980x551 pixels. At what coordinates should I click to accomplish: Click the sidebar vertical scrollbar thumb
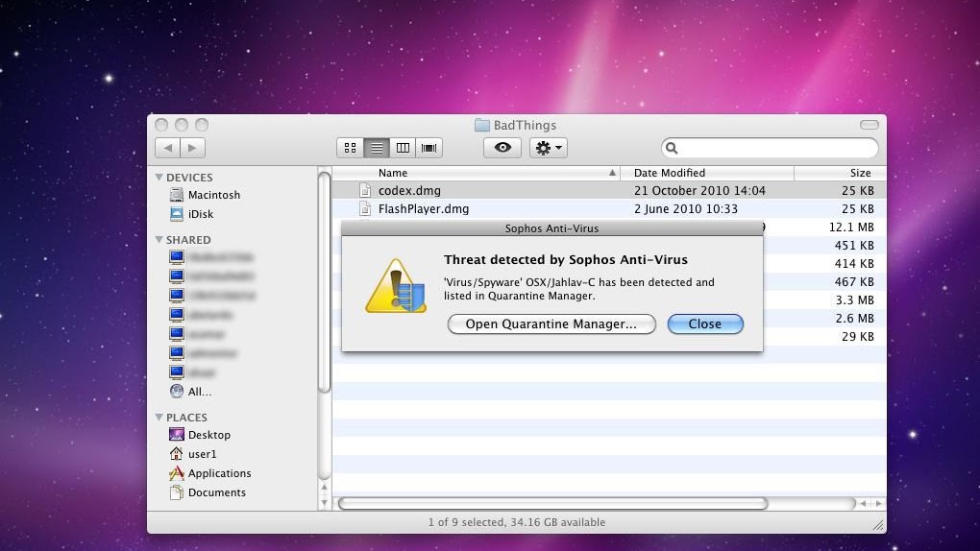tap(324, 282)
